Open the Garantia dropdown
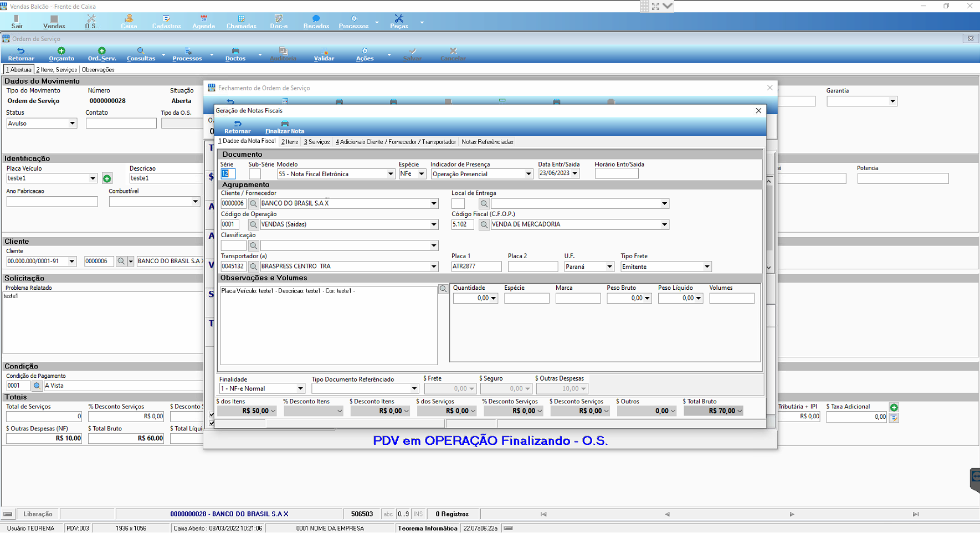 pos(892,101)
